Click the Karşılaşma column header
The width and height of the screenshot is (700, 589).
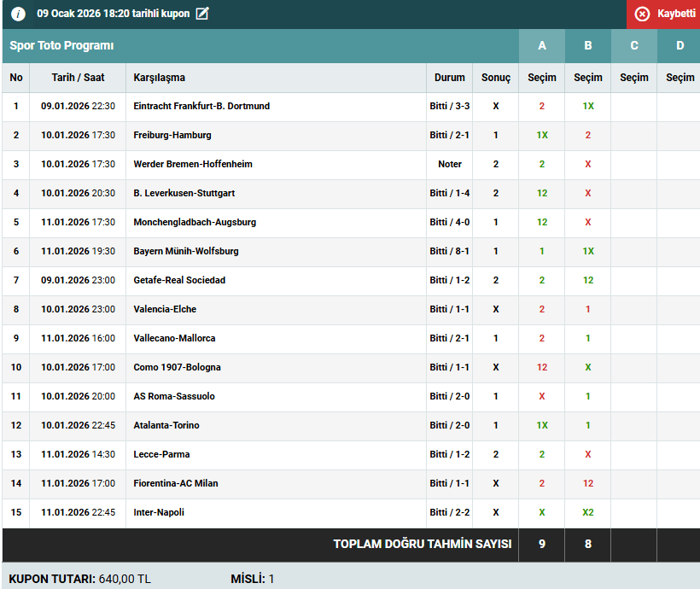tap(160, 78)
